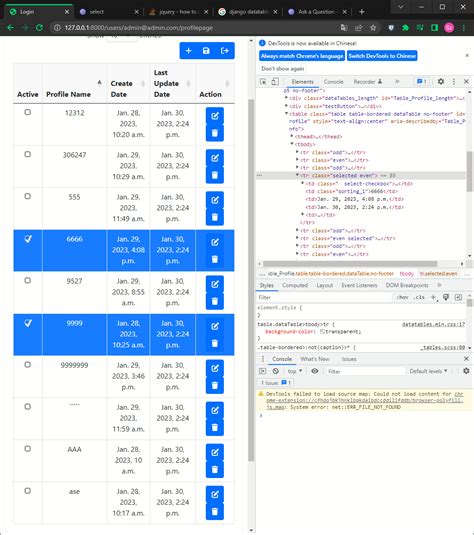This screenshot has width=474, height=535.
Task: Open the Default levels dropdown
Action: (x=428, y=371)
